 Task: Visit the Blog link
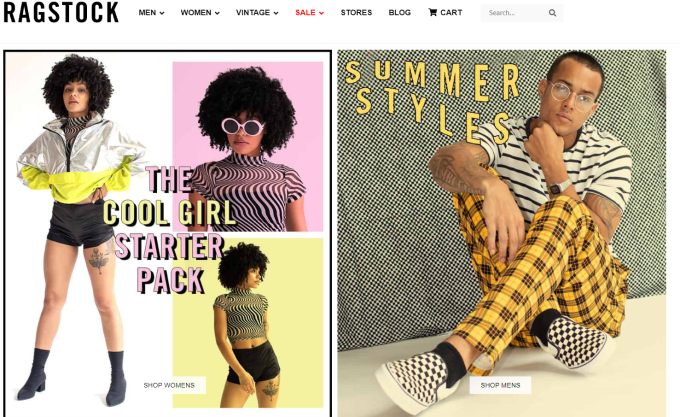click(x=399, y=13)
